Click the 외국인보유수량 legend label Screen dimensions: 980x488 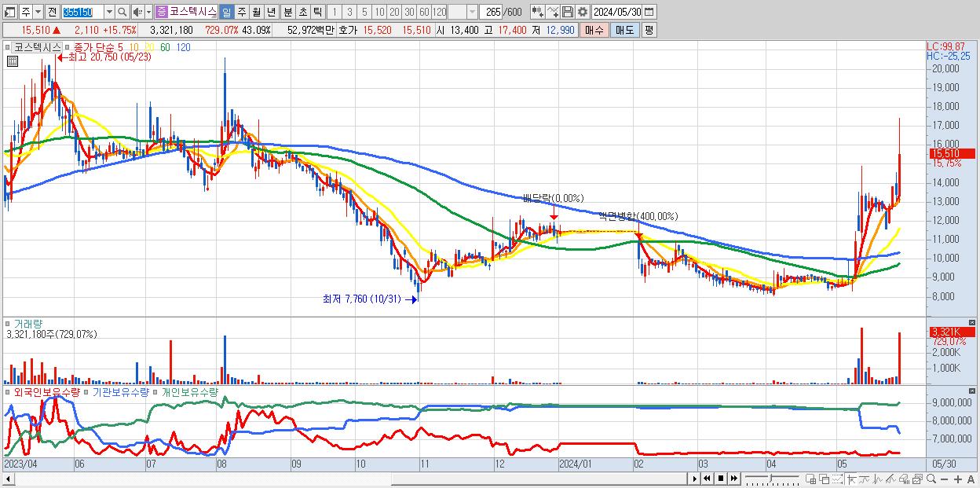tap(46, 391)
